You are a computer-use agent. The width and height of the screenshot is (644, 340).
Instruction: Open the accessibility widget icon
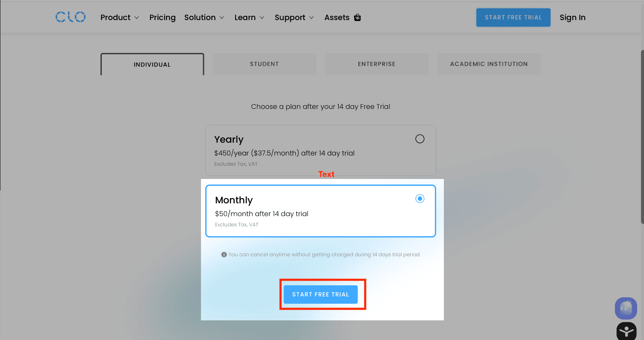click(x=626, y=331)
